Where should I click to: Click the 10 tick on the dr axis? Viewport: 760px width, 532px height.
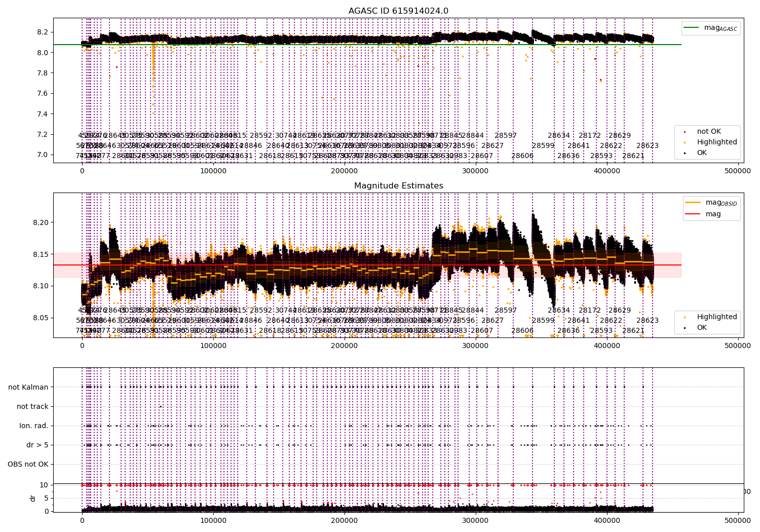[44, 485]
